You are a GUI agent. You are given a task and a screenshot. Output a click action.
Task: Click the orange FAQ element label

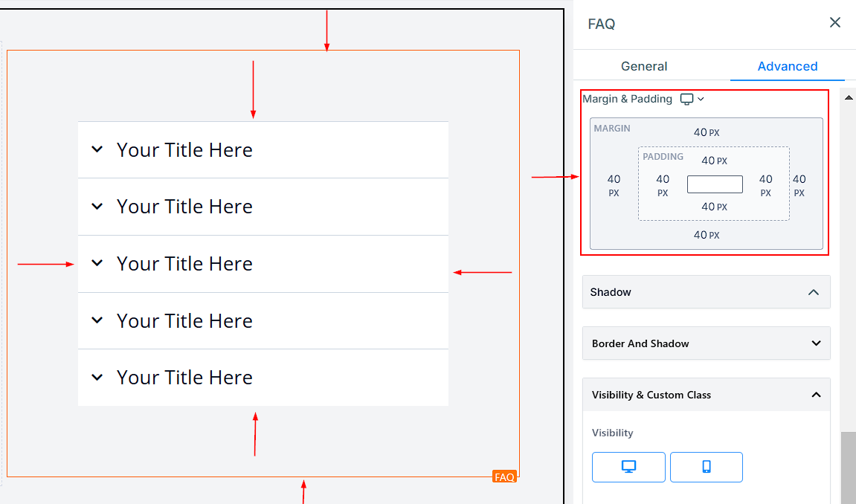[x=504, y=476]
